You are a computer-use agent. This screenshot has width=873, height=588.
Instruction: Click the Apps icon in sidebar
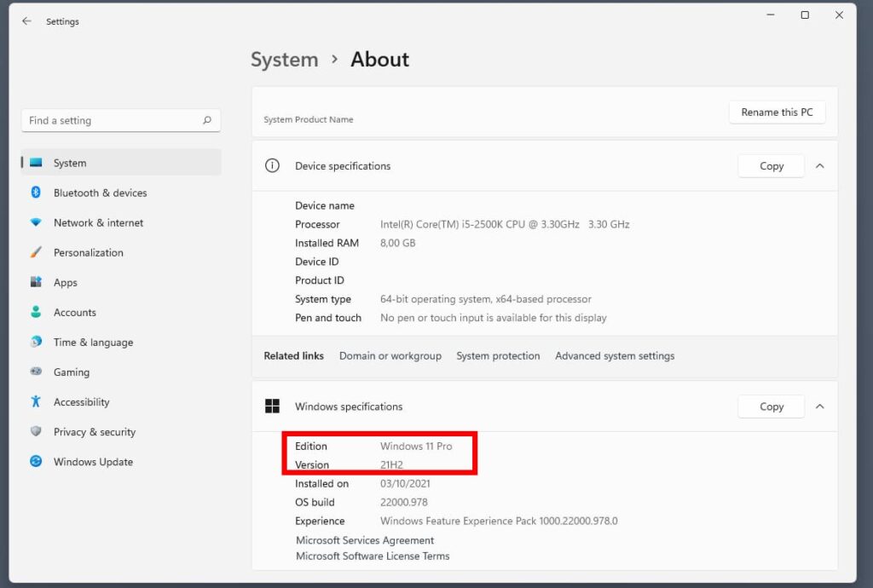(x=36, y=282)
